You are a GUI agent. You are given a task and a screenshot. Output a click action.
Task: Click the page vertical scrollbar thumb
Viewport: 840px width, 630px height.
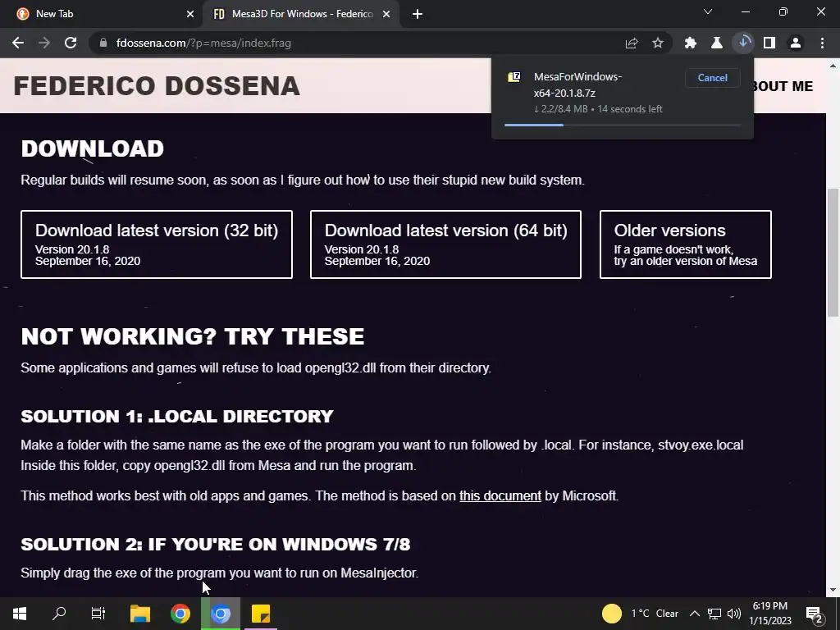click(x=833, y=252)
